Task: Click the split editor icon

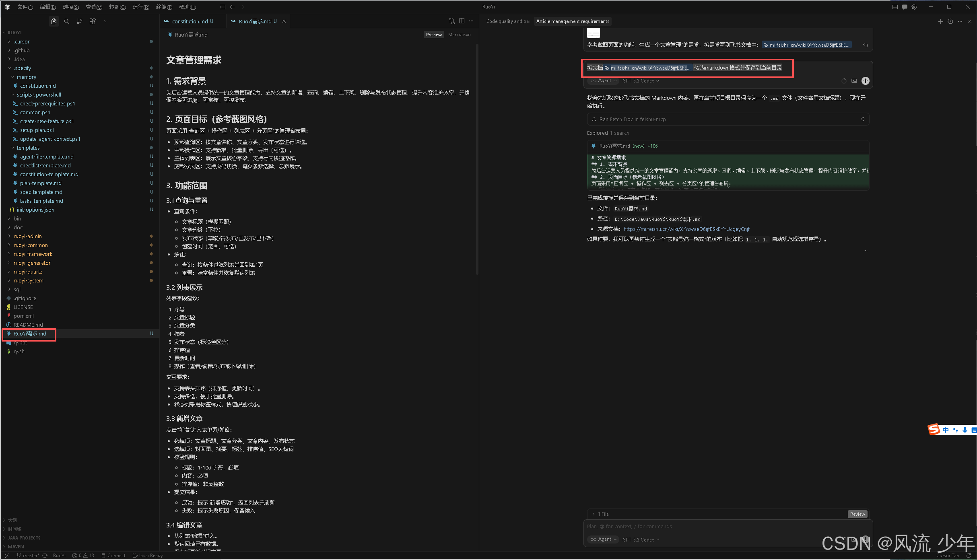Action: click(x=462, y=21)
